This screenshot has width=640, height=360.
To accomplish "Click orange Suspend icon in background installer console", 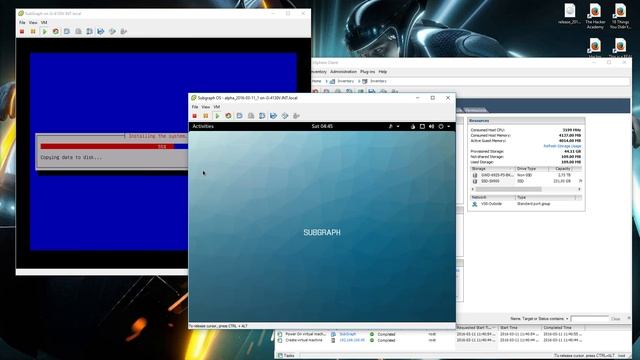I will tap(33, 31).
